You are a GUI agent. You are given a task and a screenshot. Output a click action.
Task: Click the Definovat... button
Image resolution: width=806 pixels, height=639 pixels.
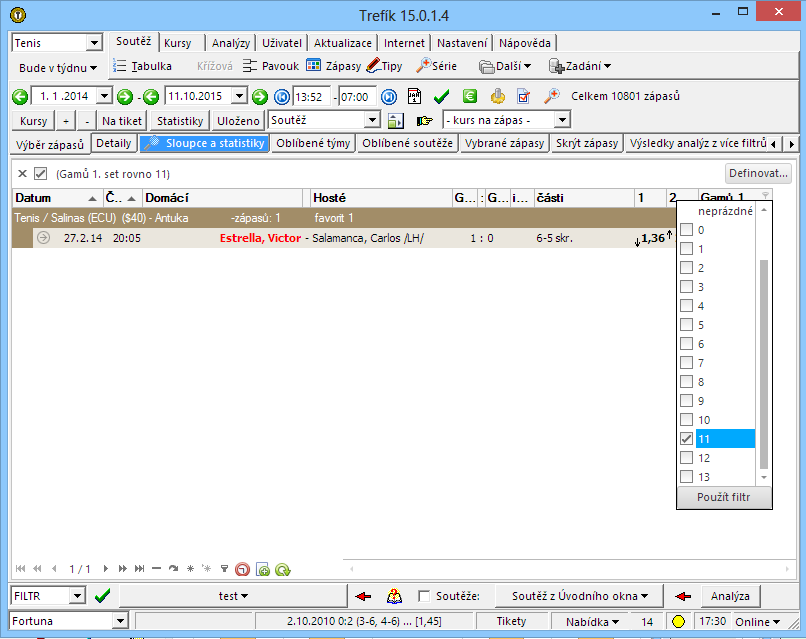[759, 173]
